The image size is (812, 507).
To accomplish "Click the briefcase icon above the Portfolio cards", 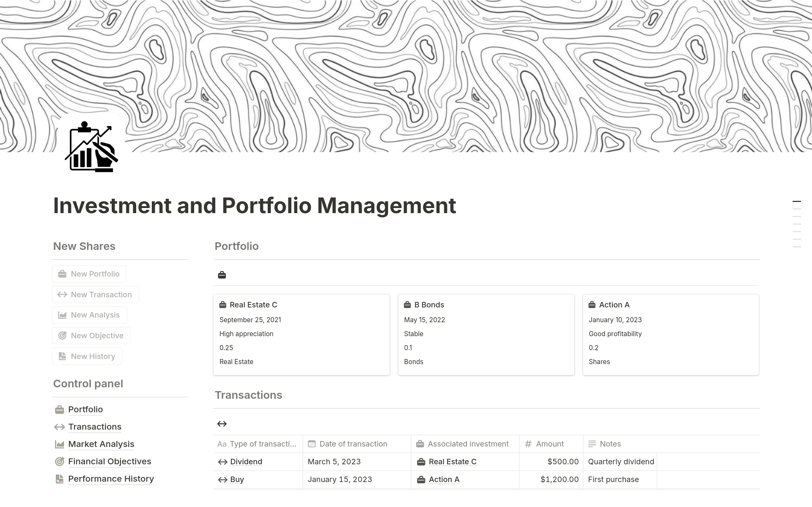I will point(222,275).
